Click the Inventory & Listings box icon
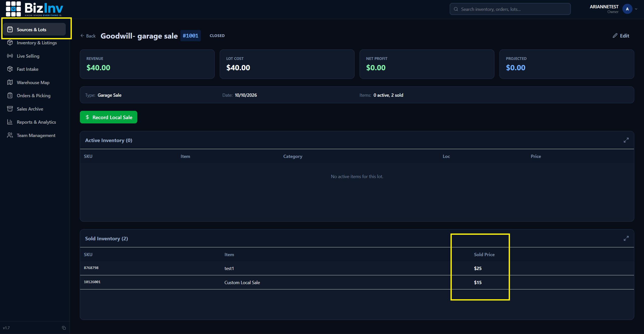The image size is (644, 334). tap(10, 43)
